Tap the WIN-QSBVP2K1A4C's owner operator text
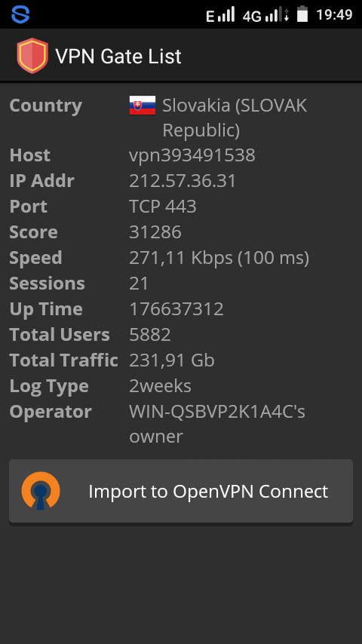The width and height of the screenshot is (362, 644). (217, 424)
